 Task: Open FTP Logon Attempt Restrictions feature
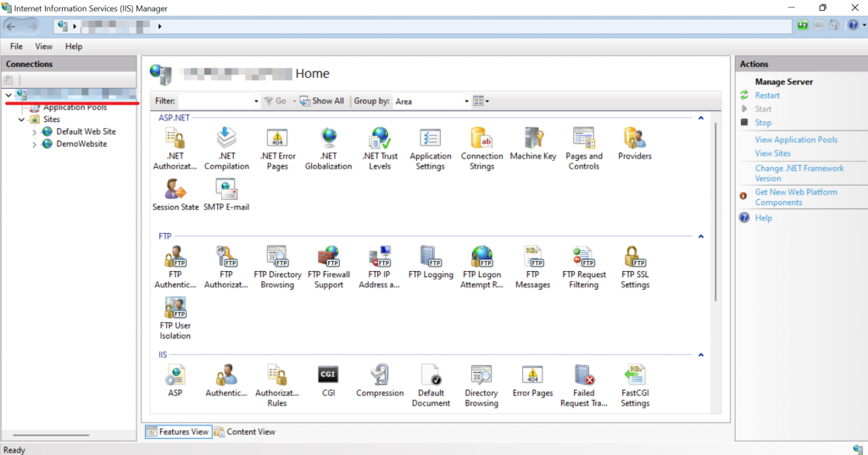click(x=481, y=268)
